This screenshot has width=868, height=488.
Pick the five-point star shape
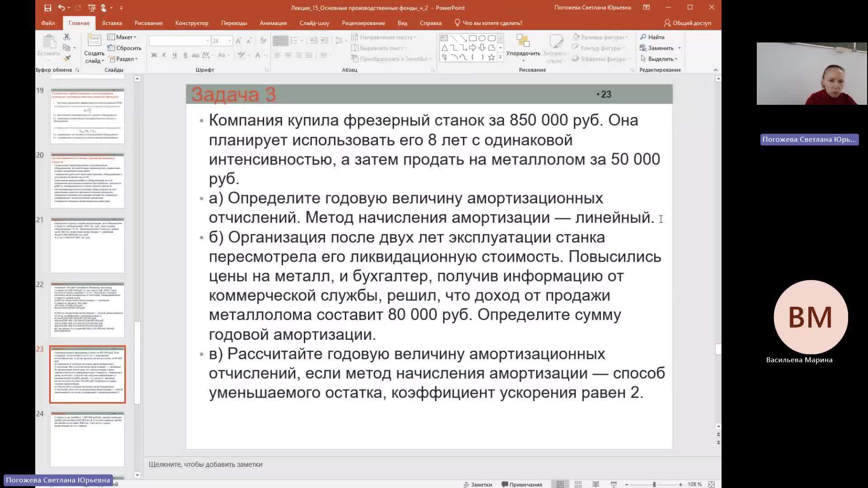tap(491, 57)
